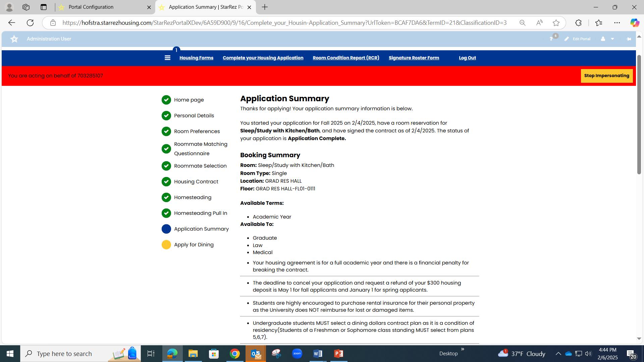The image size is (644, 362).
Task: Select the Home page step checkmark
Action: click(x=166, y=100)
